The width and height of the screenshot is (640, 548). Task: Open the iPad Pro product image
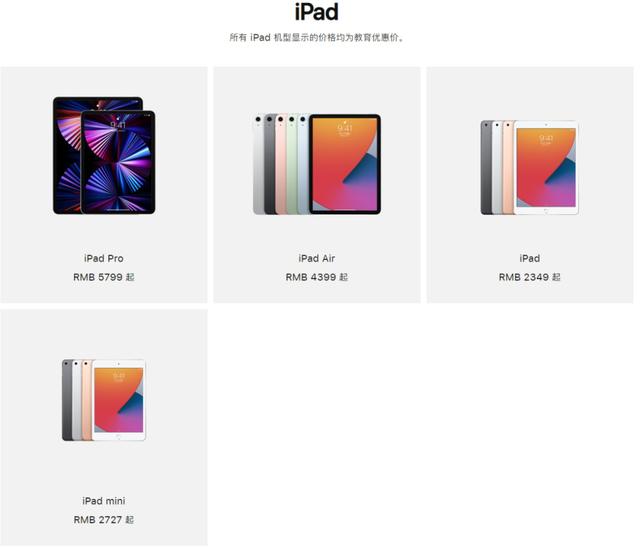[104, 155]
